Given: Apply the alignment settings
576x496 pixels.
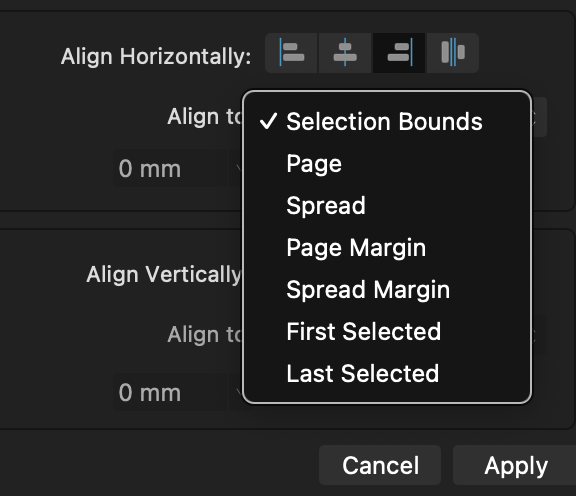Looking at the screenshot, I should click(515, 465).
